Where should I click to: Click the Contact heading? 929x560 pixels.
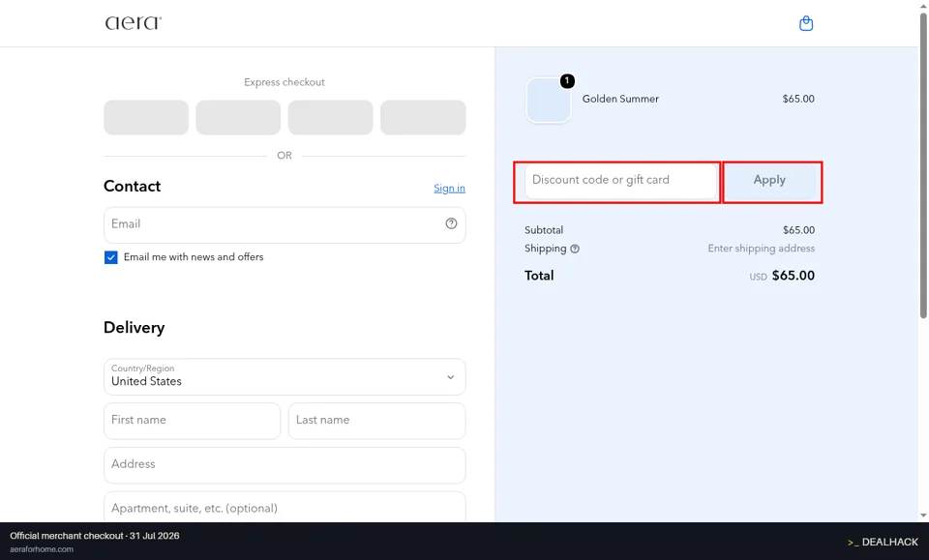point(133,186)
